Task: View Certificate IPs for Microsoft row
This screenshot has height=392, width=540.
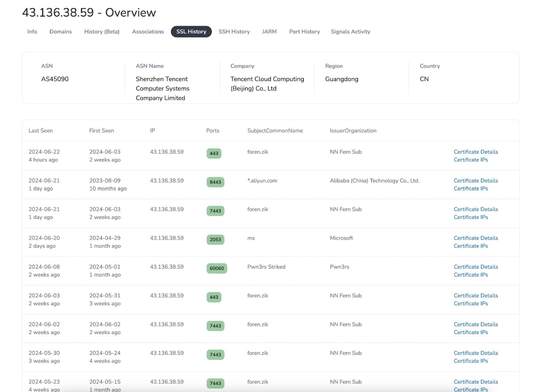Action: pos(471,246)
